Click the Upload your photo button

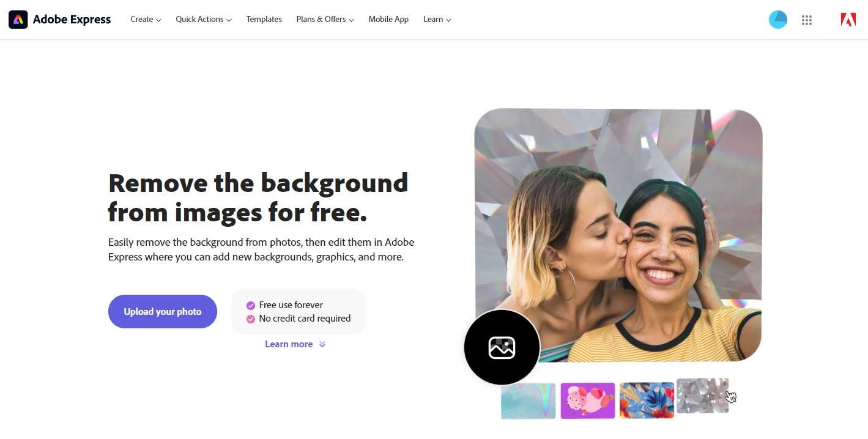click(163, 312)
